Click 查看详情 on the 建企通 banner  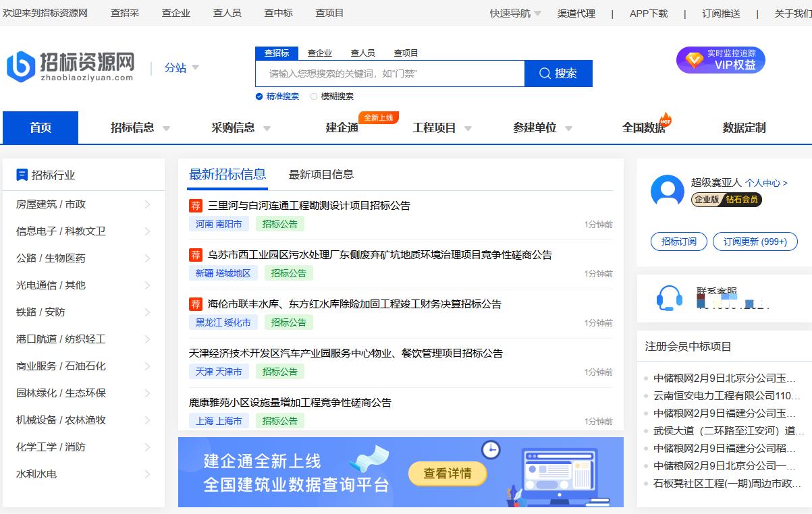click(448, 474)
